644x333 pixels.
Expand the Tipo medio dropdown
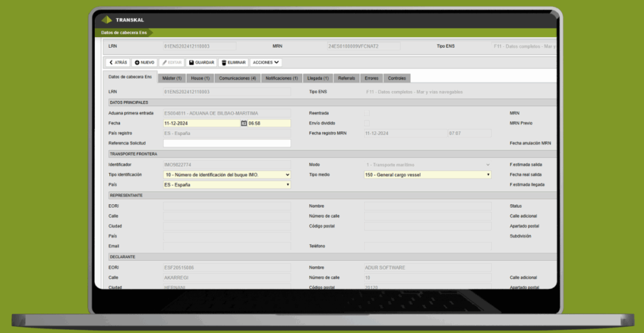pos(428,175)
